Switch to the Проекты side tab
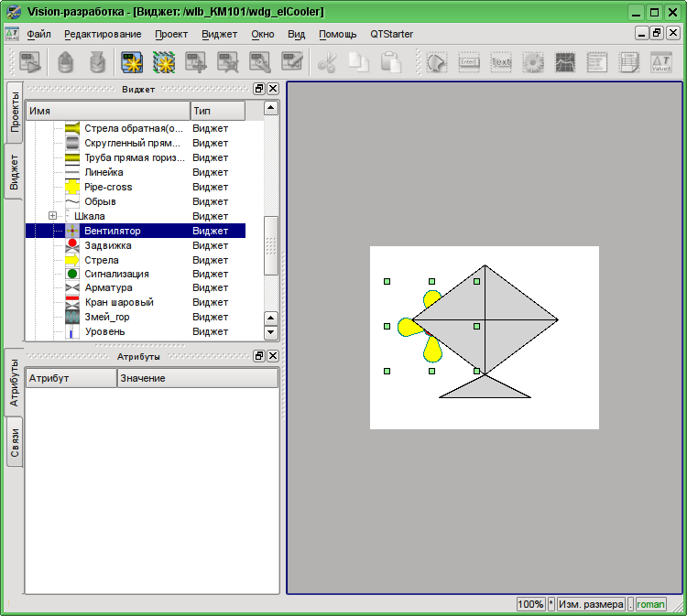 [x=15, y=113]
